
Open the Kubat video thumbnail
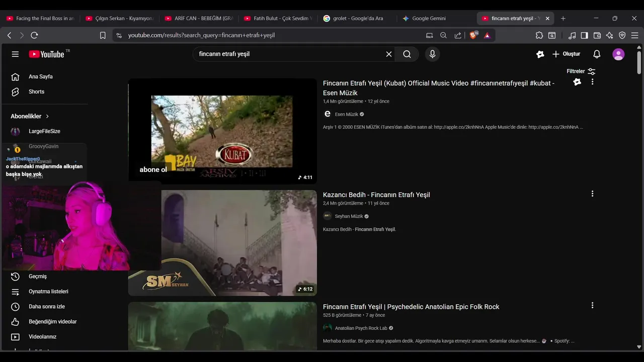pyautogui.click(x=222, y=131)
